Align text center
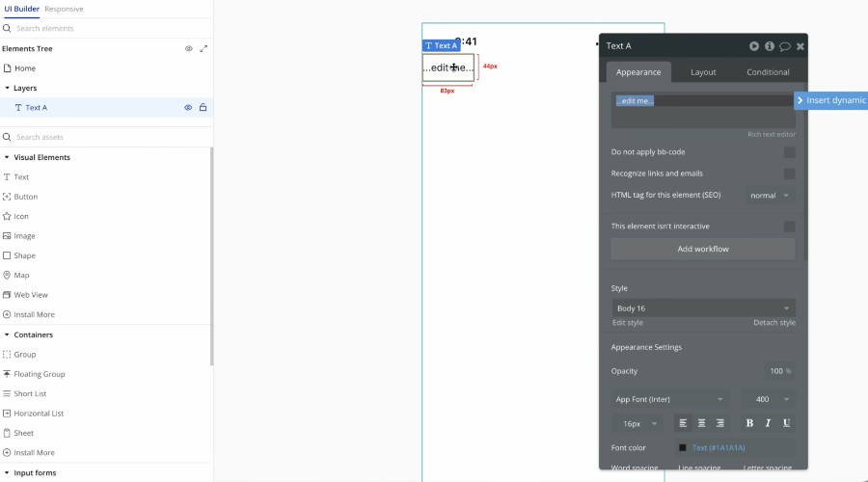This screenshot has width=868, height=482. [701, 423]
